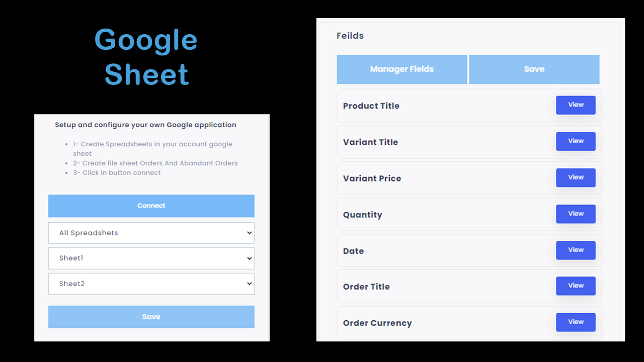The width and height of the screenshot is (644, 362).
Task: Click View for Variant Price
Action: point(575,177)
